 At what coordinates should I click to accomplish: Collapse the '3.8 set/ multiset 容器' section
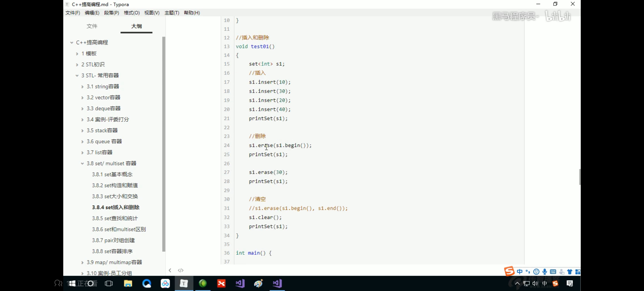[x=82, y=163]
